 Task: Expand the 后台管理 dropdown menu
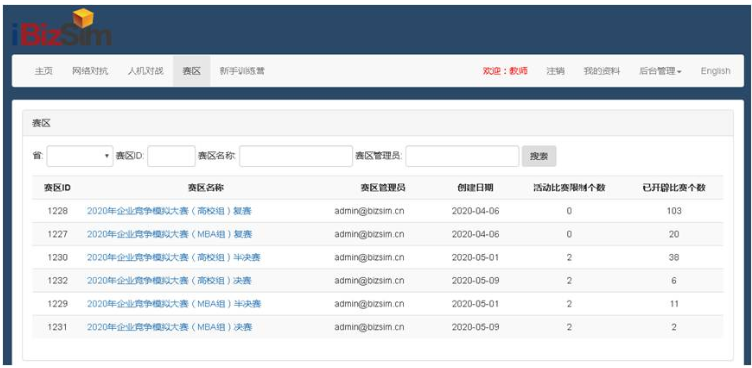(x=660, y=71)
